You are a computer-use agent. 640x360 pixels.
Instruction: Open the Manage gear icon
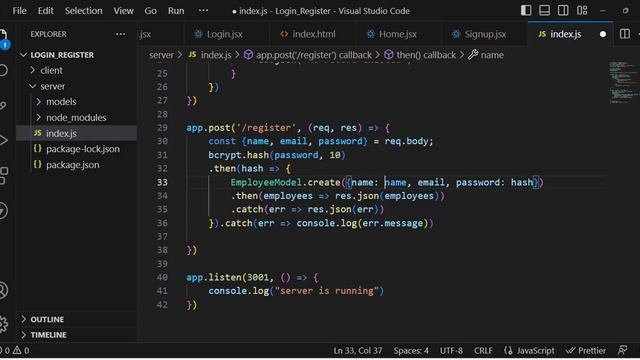[3, 324]
